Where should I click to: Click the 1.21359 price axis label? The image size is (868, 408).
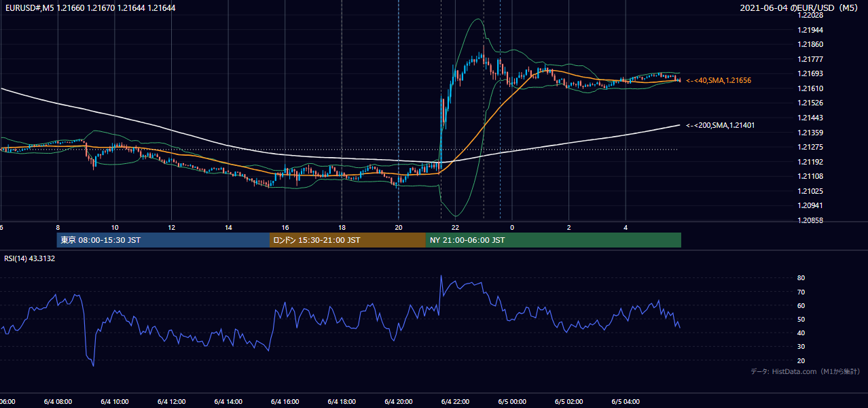pyautogui.click(x=810, y=133)
